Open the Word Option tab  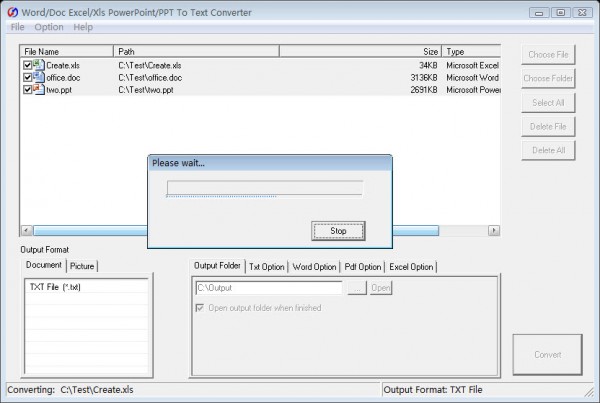[x=314, y=267]
